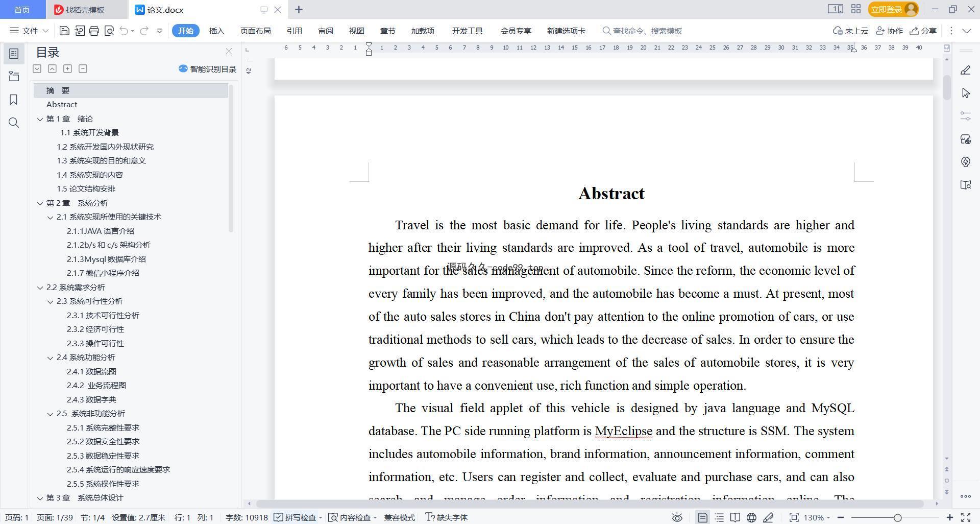Click the three-dot more icon at the bottom right sidebar
The image size is (980, 524).
click(965, 496)
